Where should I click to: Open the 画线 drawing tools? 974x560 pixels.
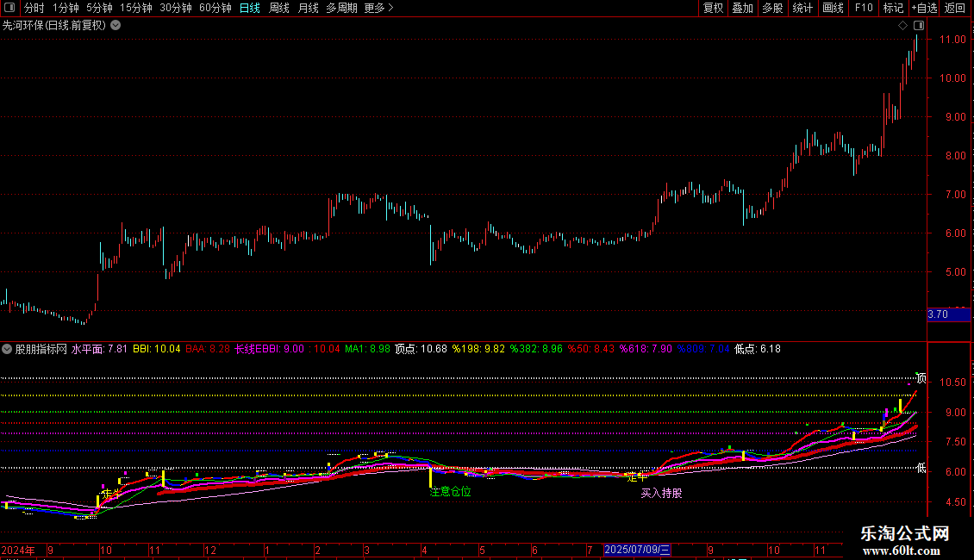pos(833,8)
